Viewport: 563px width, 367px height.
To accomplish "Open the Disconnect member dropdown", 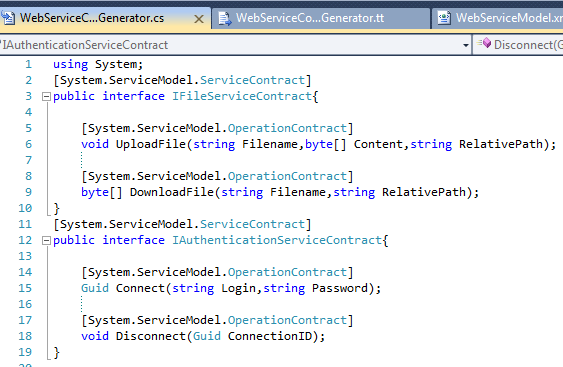I will coord(518,45).
